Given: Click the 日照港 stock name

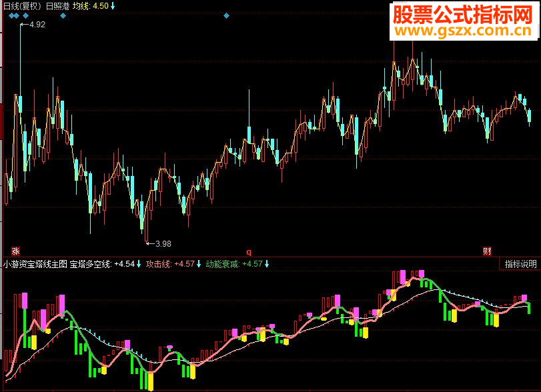Looking at the screenshot, I should (x=57, y=6).
